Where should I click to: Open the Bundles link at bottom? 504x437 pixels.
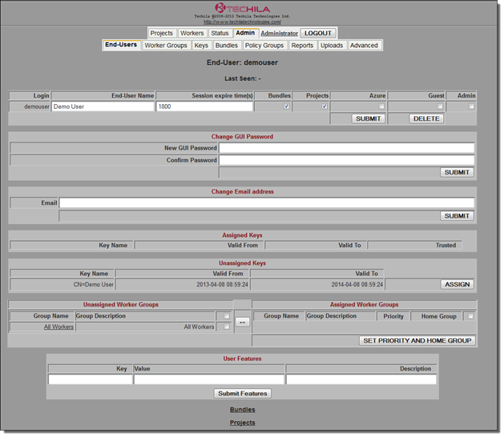coord(242,409)
